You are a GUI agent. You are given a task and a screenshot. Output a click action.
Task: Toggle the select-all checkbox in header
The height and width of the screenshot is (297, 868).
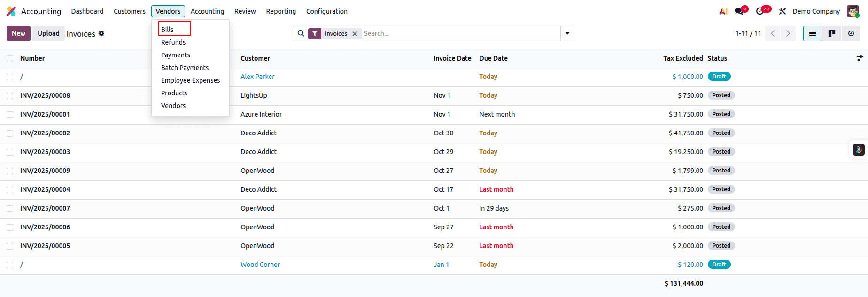[10, 59]
